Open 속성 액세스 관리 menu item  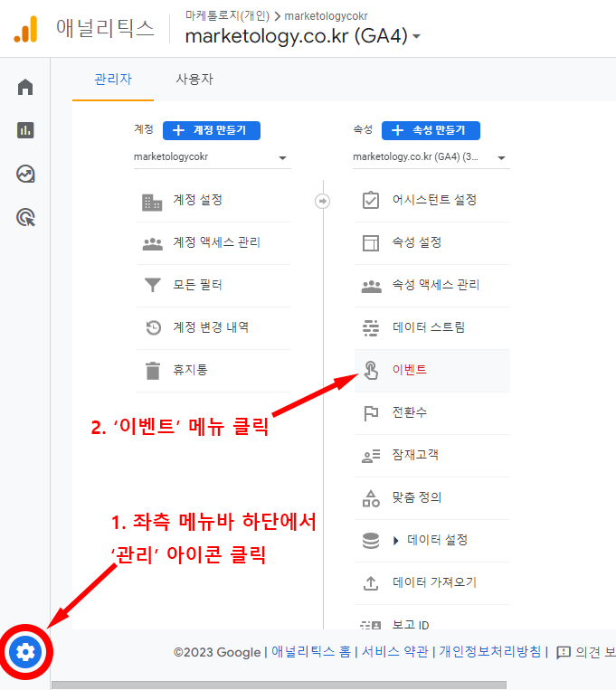pos(432,286)
